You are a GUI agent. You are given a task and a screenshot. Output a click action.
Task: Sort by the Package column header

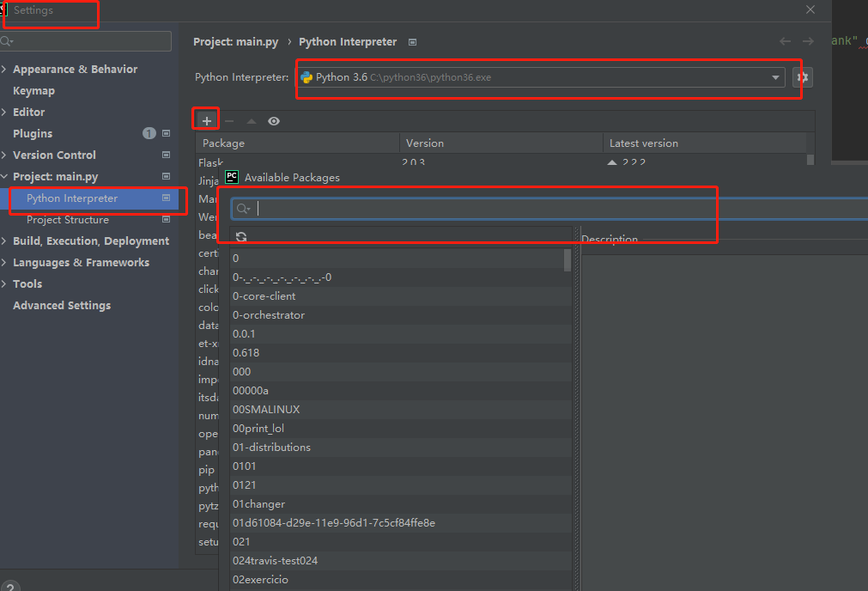tap(297, 143)
